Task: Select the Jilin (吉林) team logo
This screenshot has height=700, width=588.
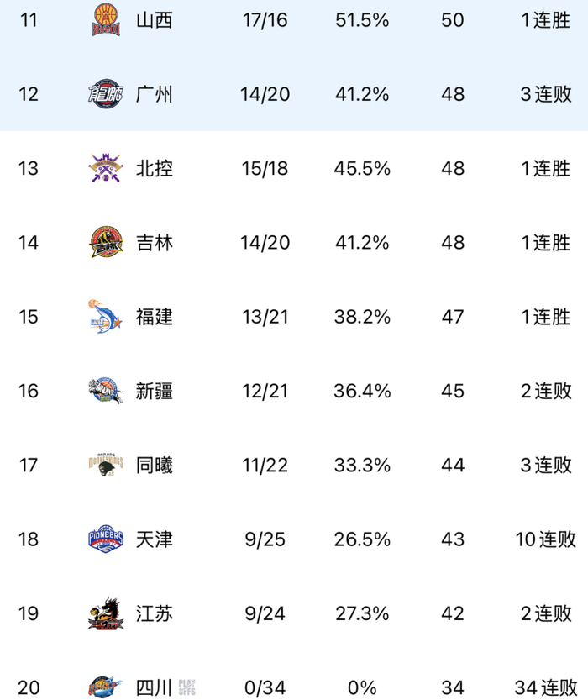Action: [106, 243]
